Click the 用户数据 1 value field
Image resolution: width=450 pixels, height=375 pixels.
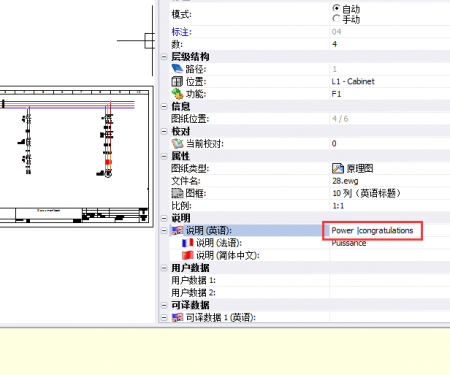coord(390,280)
